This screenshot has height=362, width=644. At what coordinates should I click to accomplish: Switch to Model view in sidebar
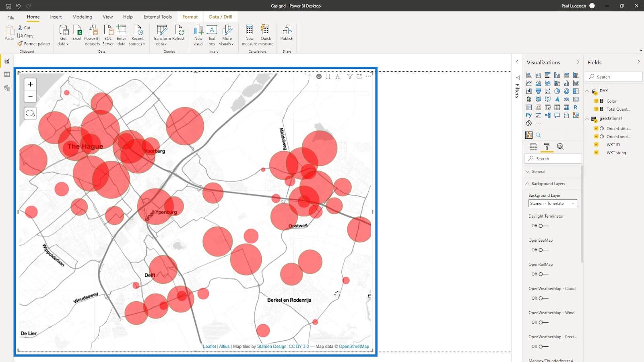click(x=7, y=88)
